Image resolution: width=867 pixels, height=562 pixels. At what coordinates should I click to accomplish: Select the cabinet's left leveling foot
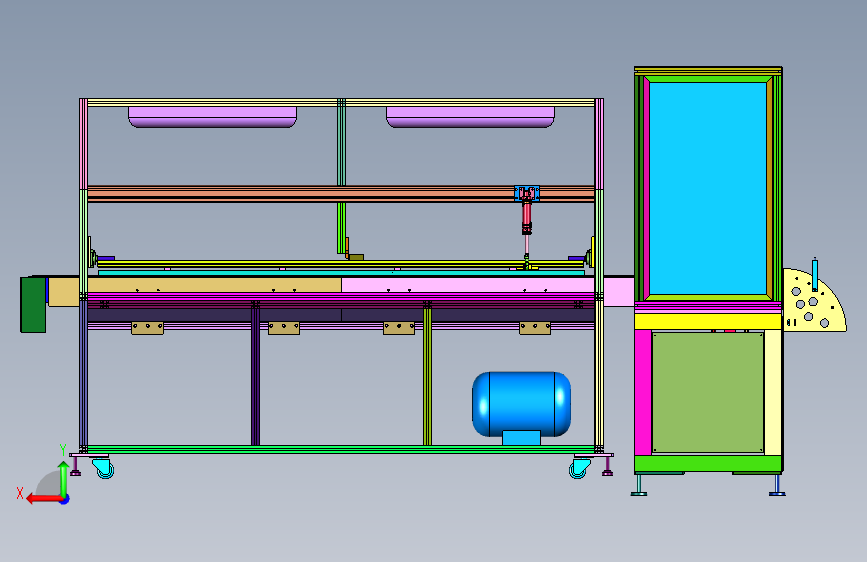click(639, 485)
